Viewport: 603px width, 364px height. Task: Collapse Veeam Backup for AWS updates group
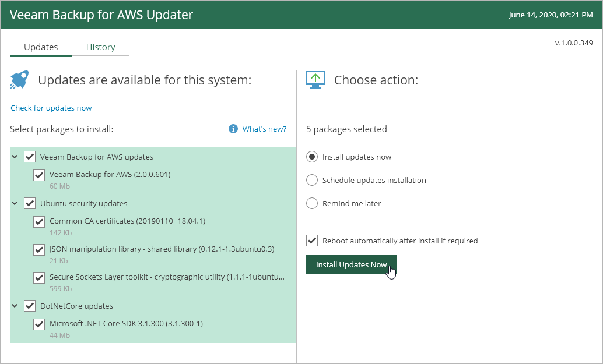pyautogui.click(x=15, y=157)
